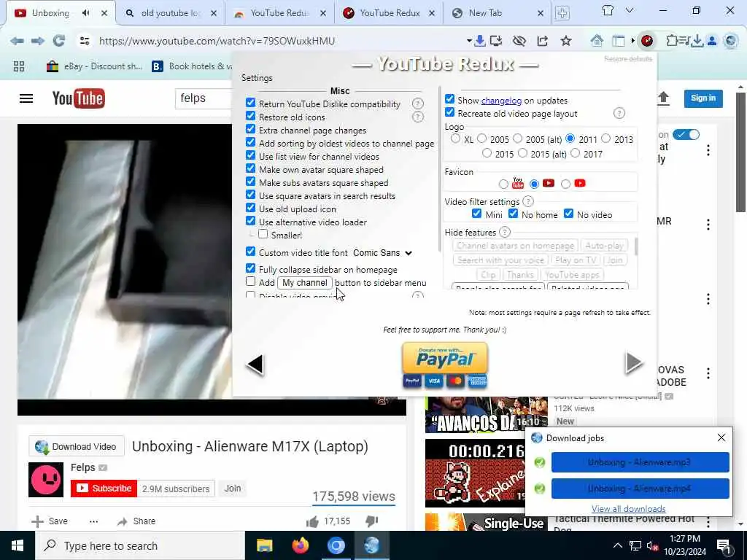Open the media playlist control icon
Screen dimensions: 747x560
(684, 41)
